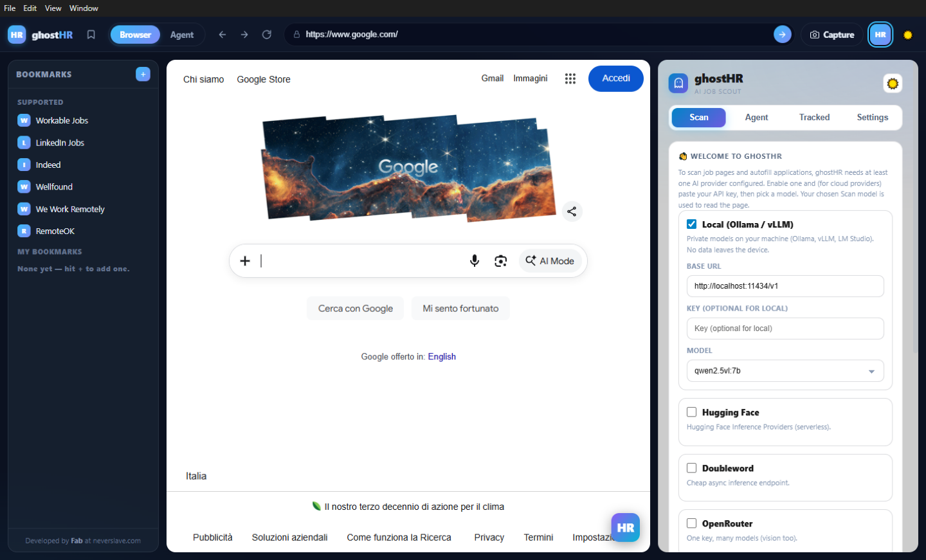The image size is (926, 560).
Task: Go forward in browser history
Action: click(244, 35)
